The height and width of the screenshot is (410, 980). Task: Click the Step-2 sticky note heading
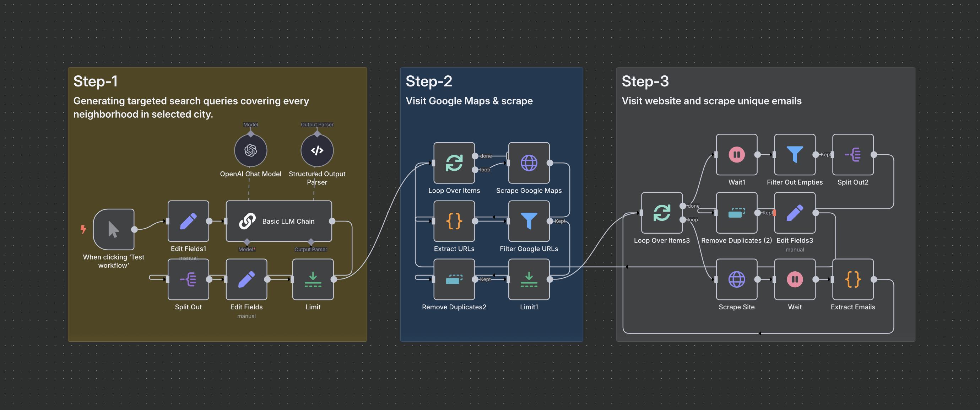[429, 81]
